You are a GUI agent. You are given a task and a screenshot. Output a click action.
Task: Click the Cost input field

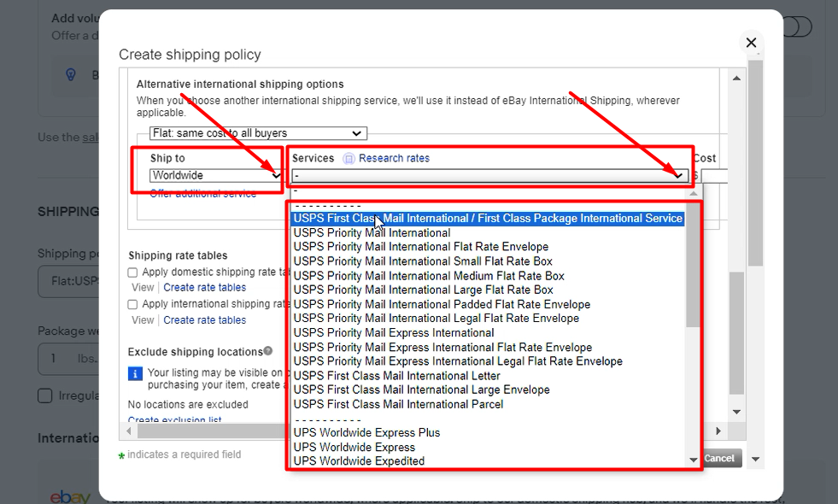tap(714, 176)
